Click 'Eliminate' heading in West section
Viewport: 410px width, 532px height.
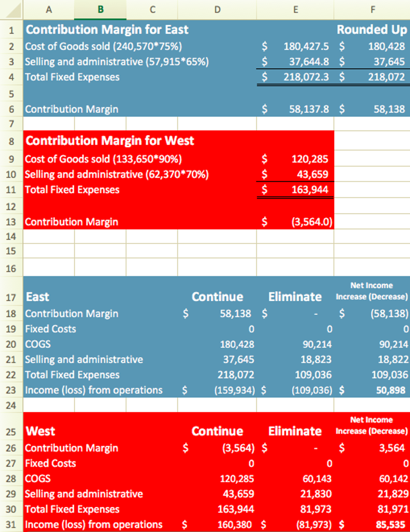(295, 431)
